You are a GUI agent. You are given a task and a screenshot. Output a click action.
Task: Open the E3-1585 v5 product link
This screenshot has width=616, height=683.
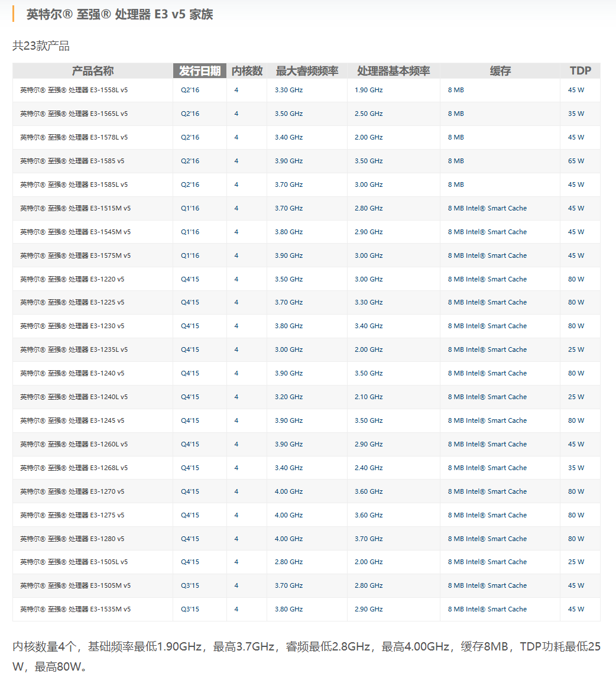click(72, 161)
